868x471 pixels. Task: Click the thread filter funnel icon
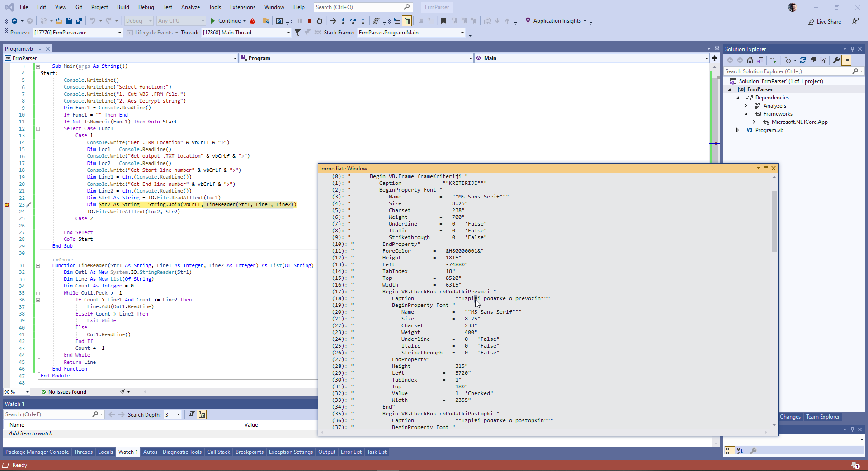[297, 33]
